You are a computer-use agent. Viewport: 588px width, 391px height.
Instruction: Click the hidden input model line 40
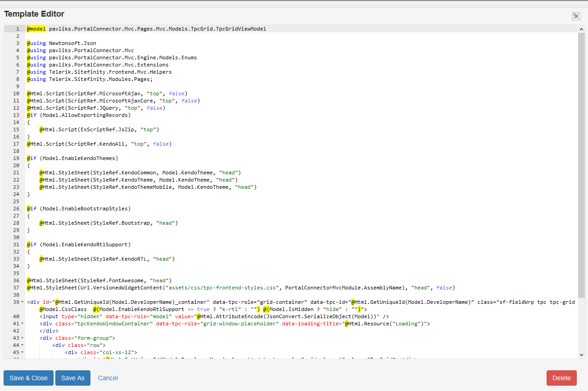[x=214, y=316]
